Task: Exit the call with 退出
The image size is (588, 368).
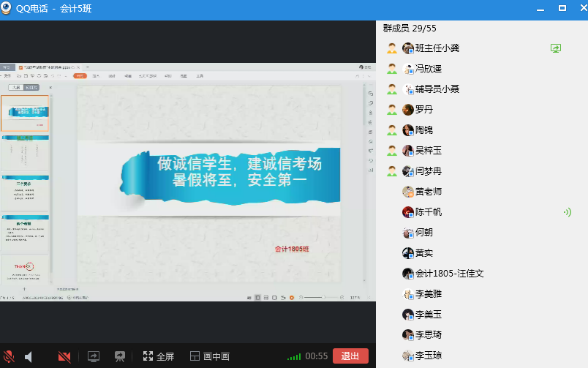Action: pos(350,356)
